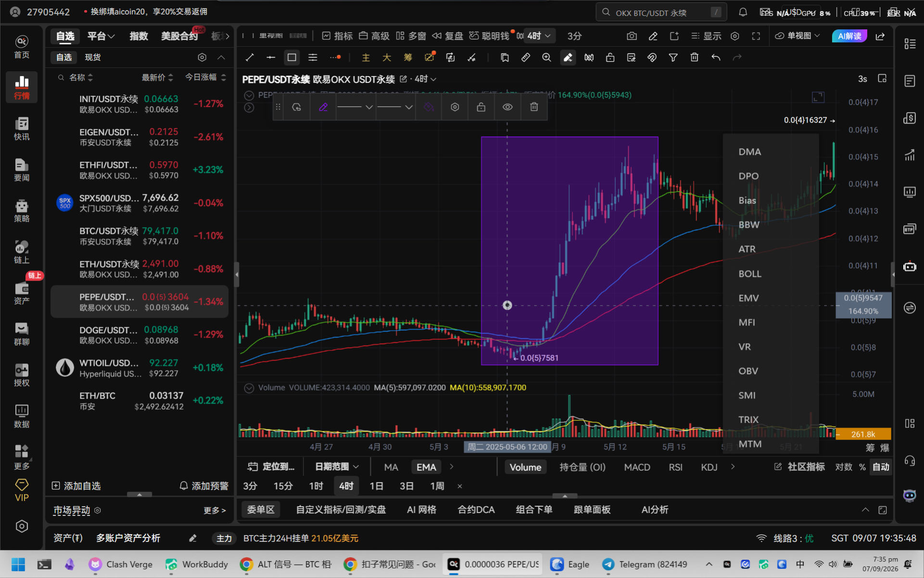
Task: Choose BOLL from the indicator list
Action: [x=749, y=274]
